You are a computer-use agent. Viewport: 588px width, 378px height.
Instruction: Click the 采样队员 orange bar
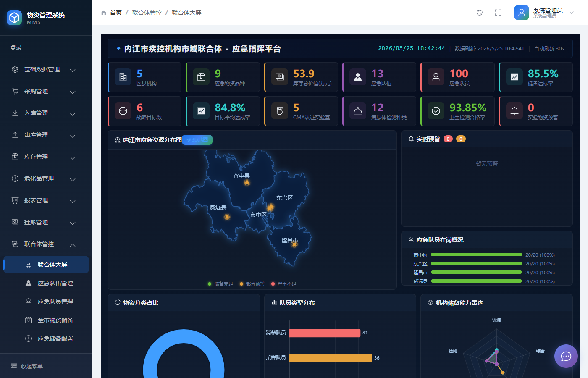tap(331, 358)
